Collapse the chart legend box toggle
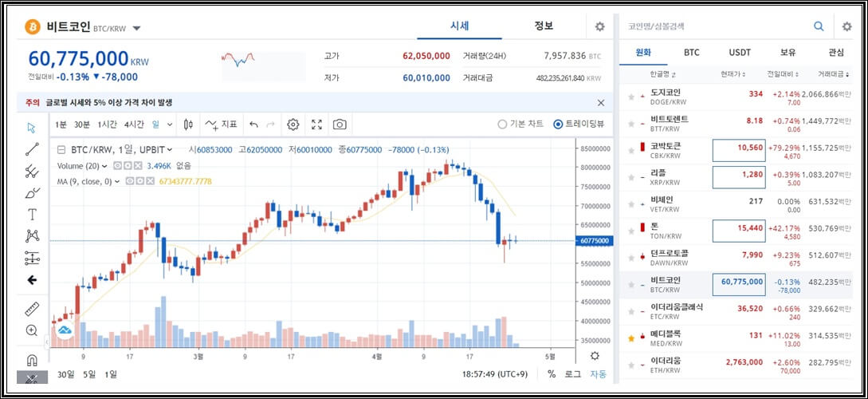This screenshot has width=868, height=399. pyautogui.click(x=61, y=150)
